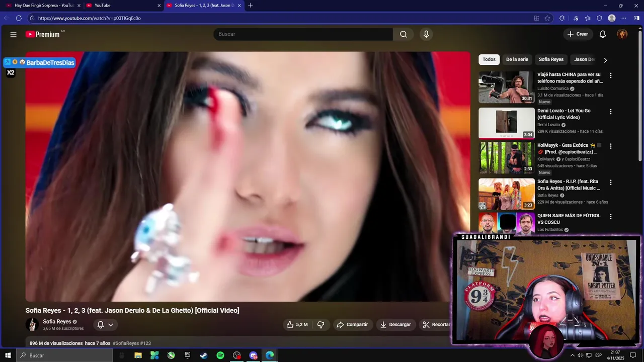644x362 pixels.
Task: Open Sofia Reyes R.I.P. video title
Action: click(x=569, y=185)
